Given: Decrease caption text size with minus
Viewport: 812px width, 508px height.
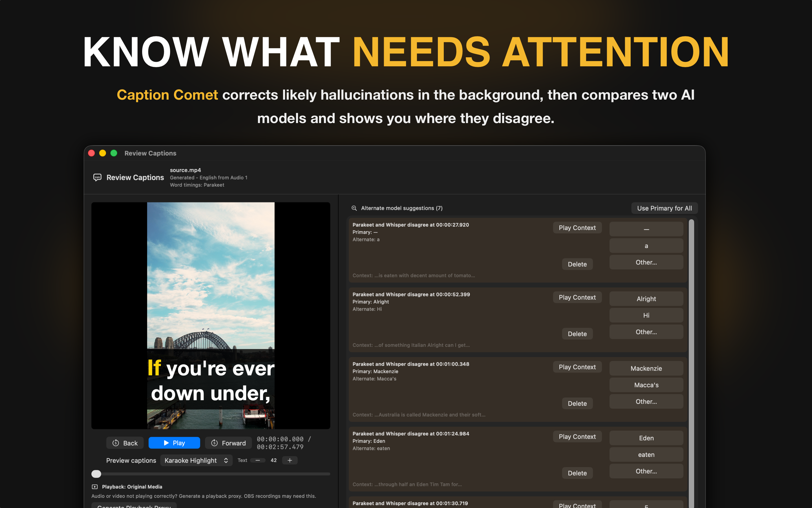Looking at the screenshot, I should (x=258, y=460).
